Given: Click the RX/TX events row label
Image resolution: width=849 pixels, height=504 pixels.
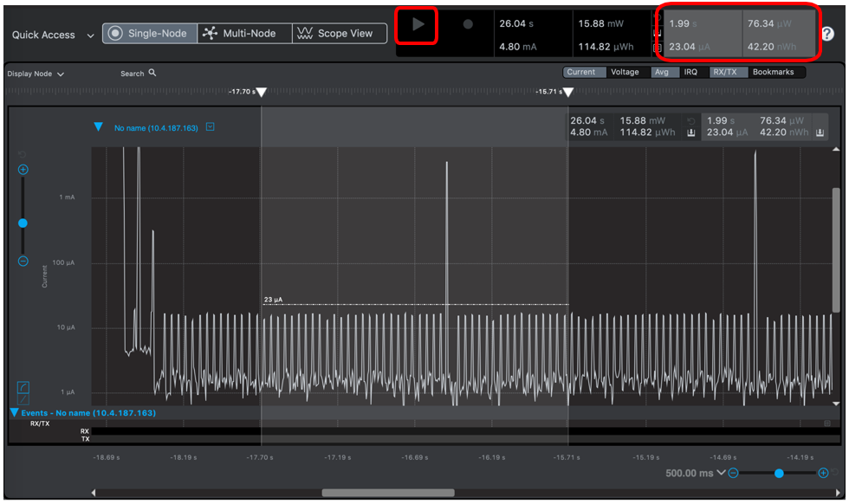Looking at the screenshot, I should pyautogui.click(x=40, y=423).
